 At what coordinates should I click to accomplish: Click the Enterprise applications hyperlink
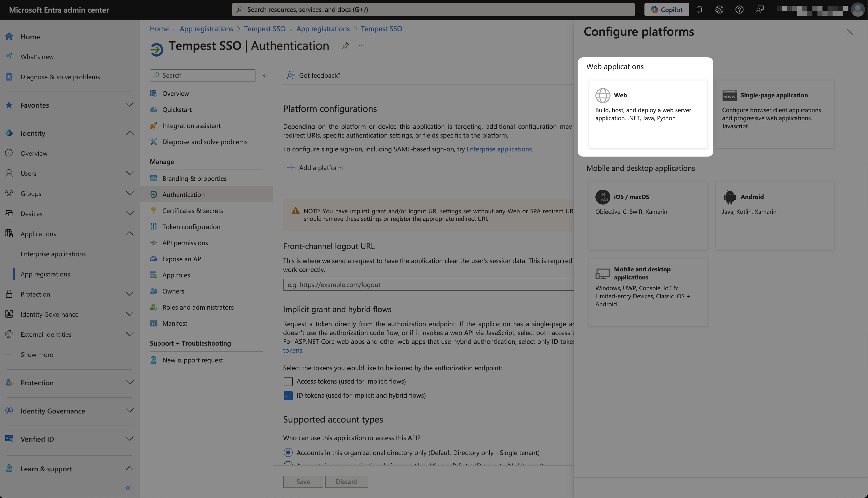click(x=499, y=149)
